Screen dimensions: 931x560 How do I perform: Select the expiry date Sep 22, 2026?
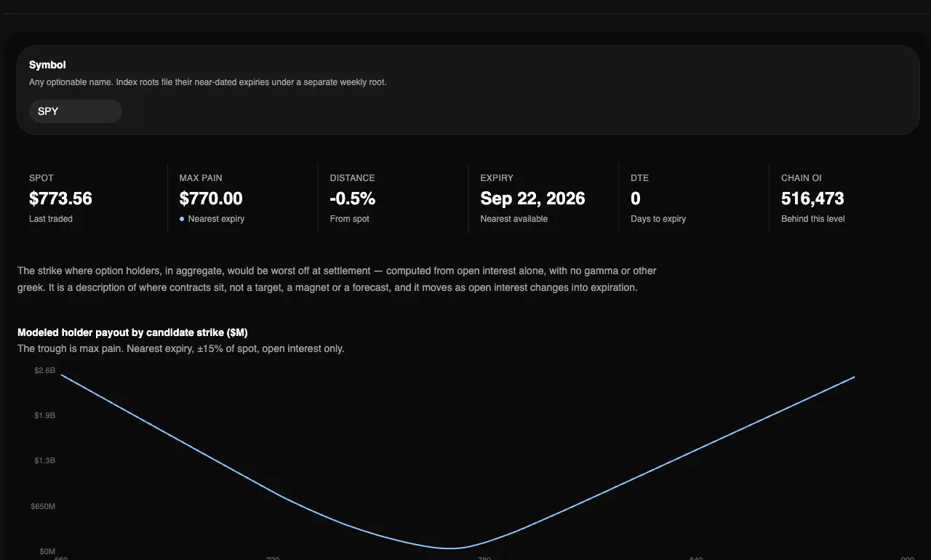[x=533, y=199]
